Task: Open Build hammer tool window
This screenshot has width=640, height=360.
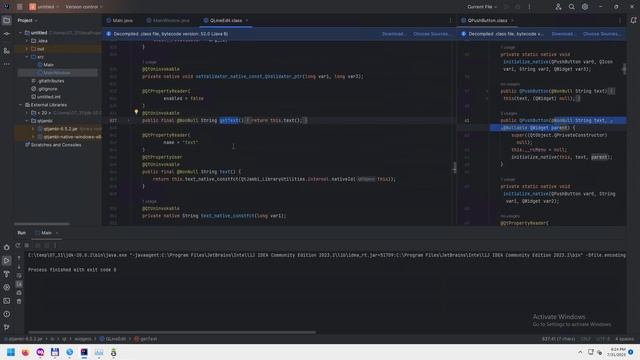Action: (7, 274)
